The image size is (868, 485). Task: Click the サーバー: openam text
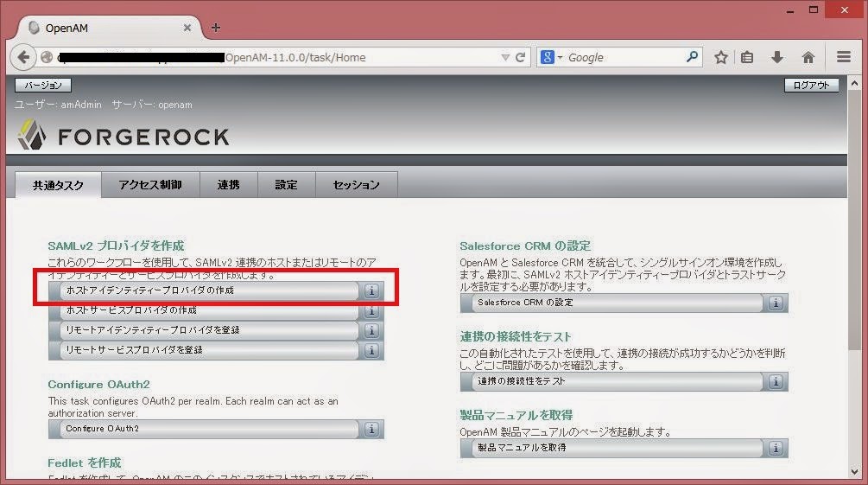pyautogui.click(x=152, y=105)
